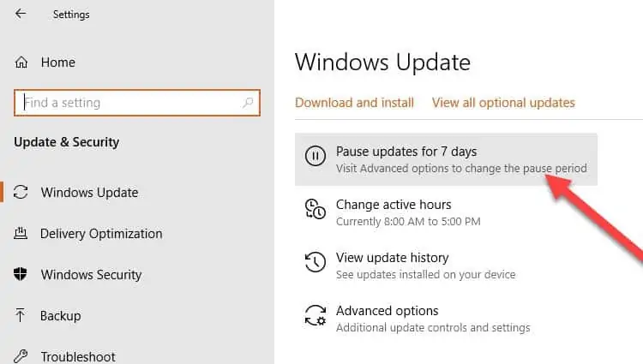
Task: Click the Advanced options gear icon
Action: (x=315, y=315)
